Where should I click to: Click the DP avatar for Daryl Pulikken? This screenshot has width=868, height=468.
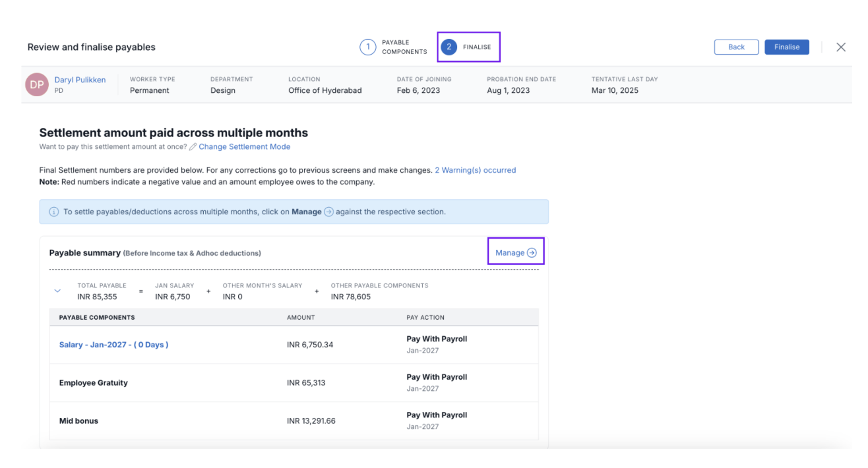coord(37,84)
